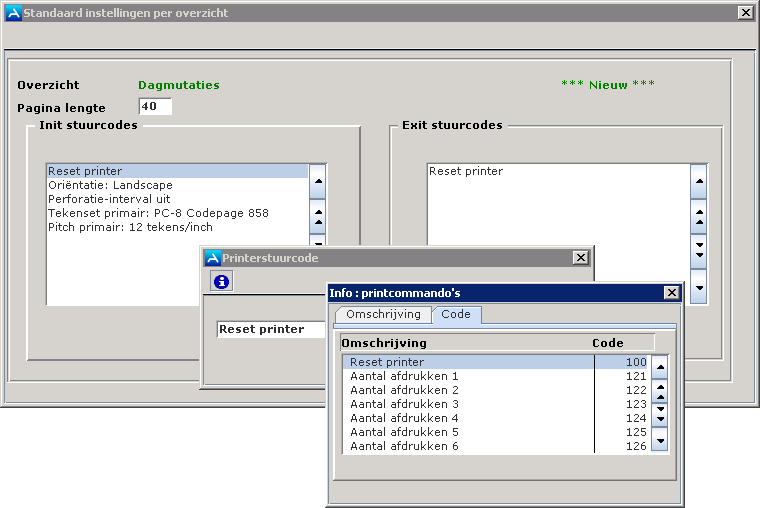Click the Reset printer field in Printerstuurcode
The width and height of the screenshot is (760, 508).
270,329
